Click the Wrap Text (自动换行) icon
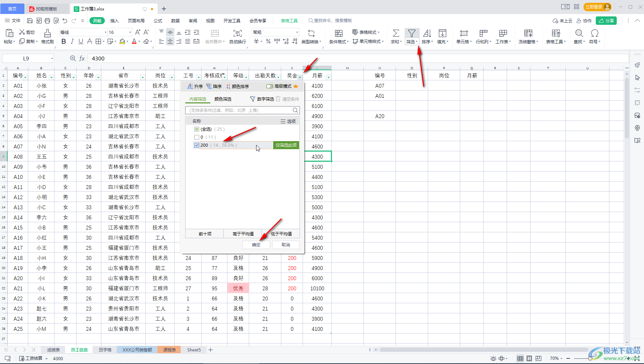This screenshot has height=364, width=644. tap(238, 33)
